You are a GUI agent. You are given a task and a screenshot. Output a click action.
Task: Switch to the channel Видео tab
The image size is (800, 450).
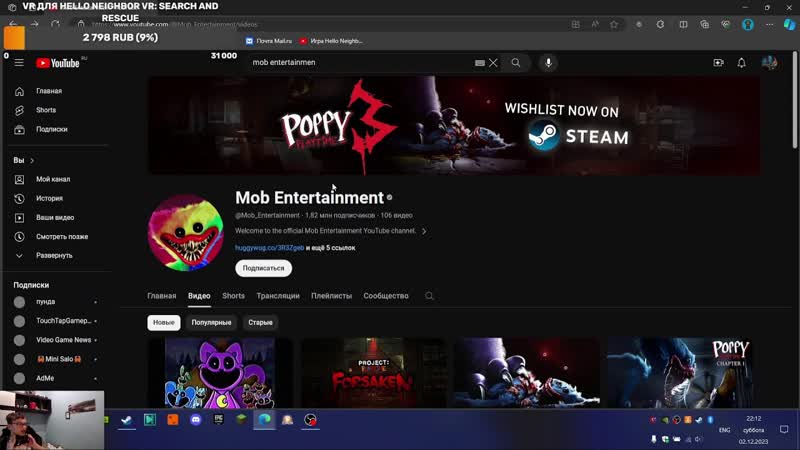tap(199, 295)
